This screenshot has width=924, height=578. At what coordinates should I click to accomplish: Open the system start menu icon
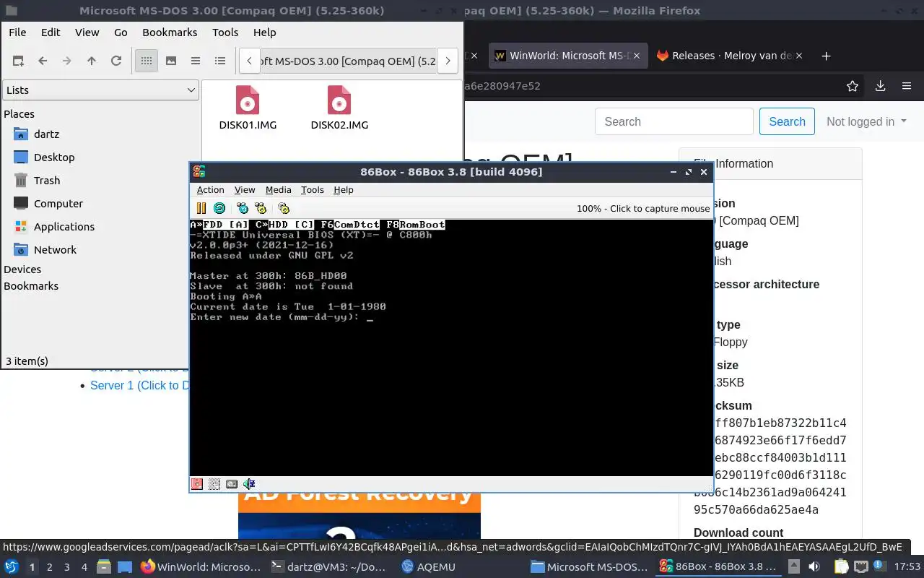pos(12,567)
